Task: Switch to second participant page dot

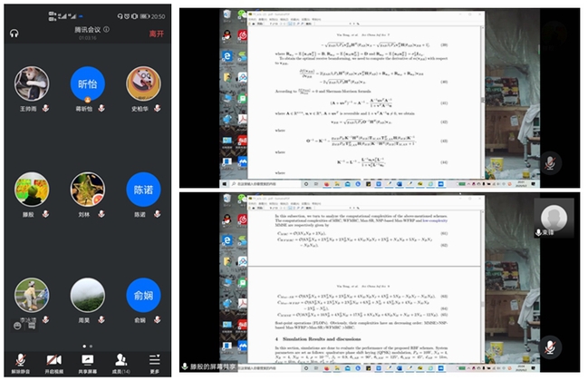Action: pyautogui.click(x=91, y=347)
